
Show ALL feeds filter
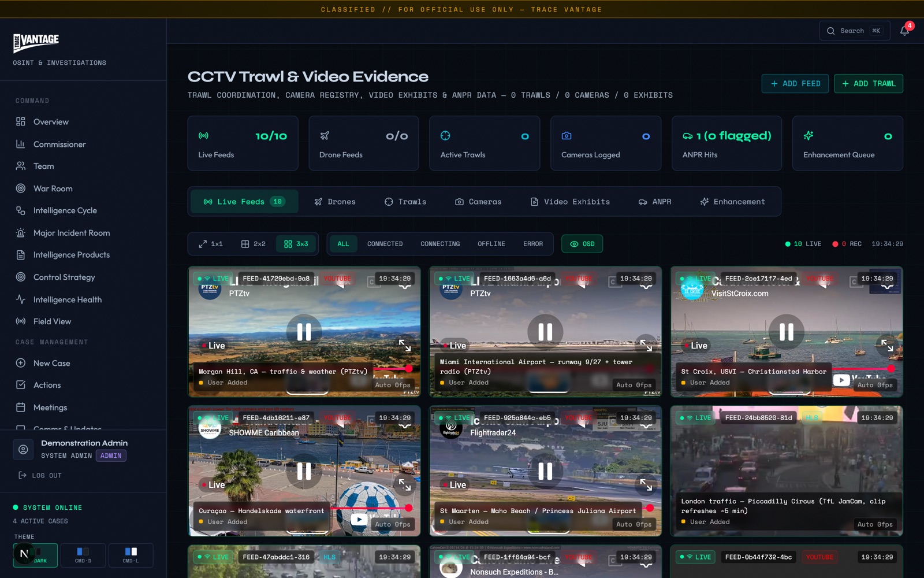(343, 244)
